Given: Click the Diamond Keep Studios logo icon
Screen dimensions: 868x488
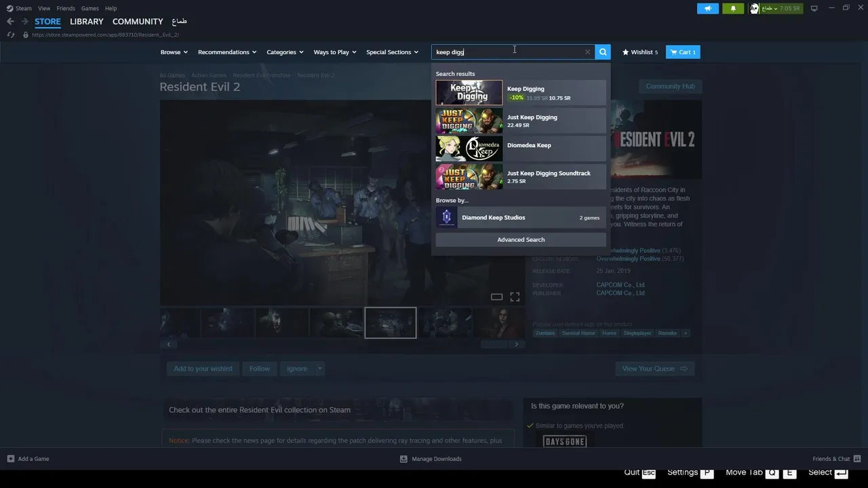Looking at the screenshot, I should coord(446,218).
